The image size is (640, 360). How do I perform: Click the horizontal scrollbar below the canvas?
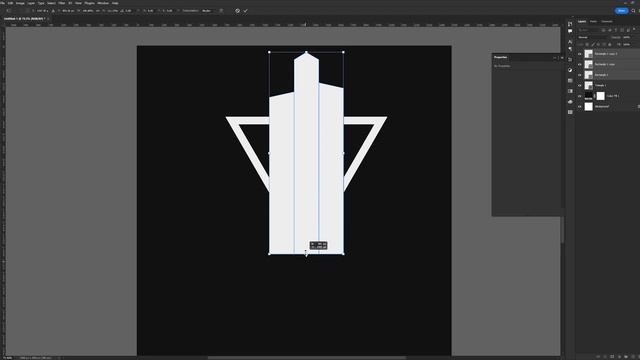tap(306, 358)
